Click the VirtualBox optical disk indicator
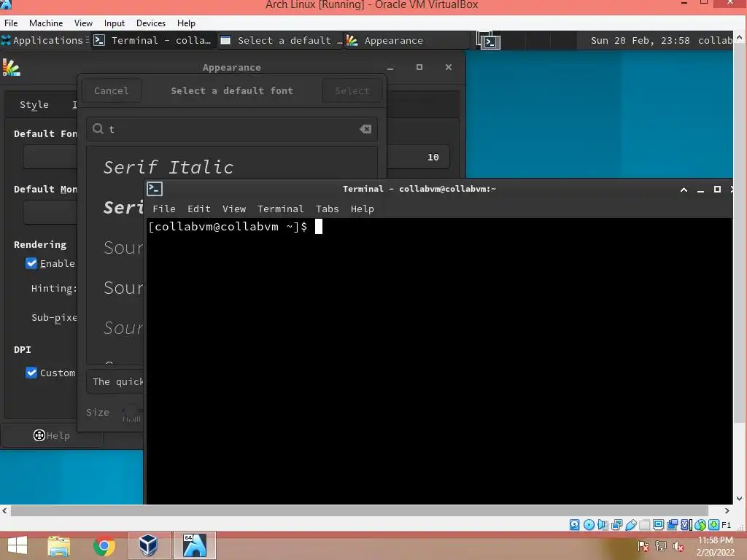This screenshot has height=560, width=747. [x=589, y=525]
